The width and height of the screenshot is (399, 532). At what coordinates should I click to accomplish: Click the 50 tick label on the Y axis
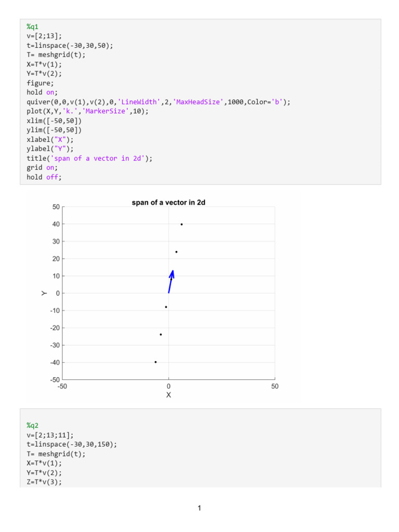point(56,207)
